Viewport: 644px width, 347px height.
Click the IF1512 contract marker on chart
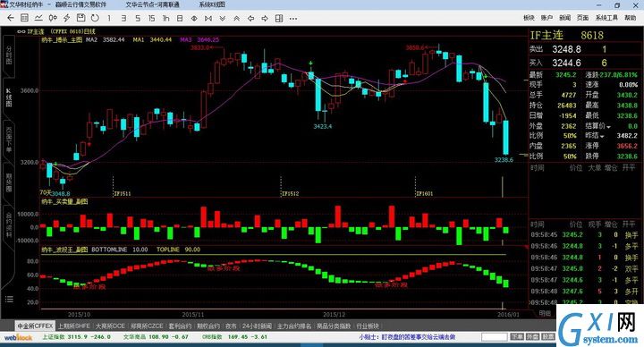click(x=291, y=193)
